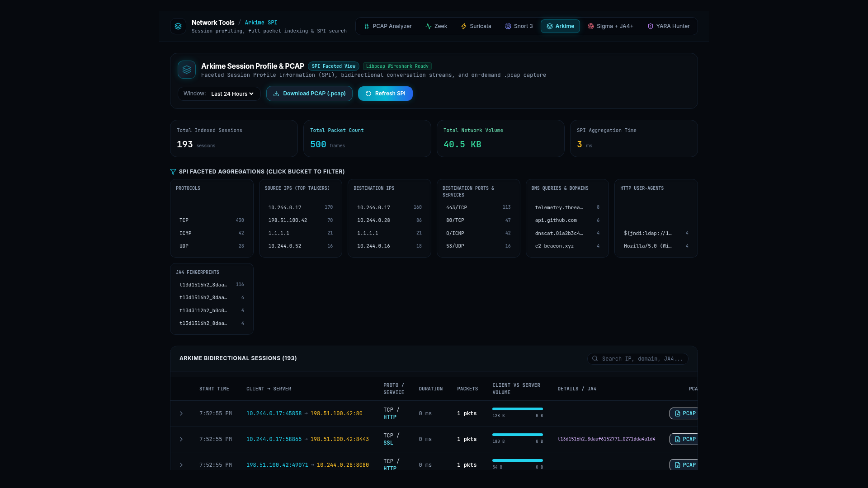Expand session row 198.51.100.42:49071
The height and width of the screenshot is (488, 868).
[x=181, y=465]
